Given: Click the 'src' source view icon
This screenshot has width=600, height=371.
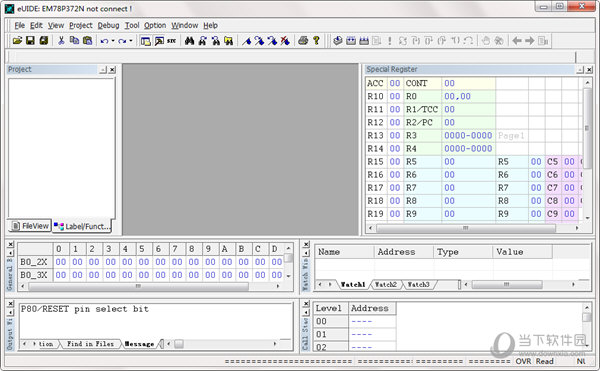Looking at the screenshot, I should click(x=171, y=41).
